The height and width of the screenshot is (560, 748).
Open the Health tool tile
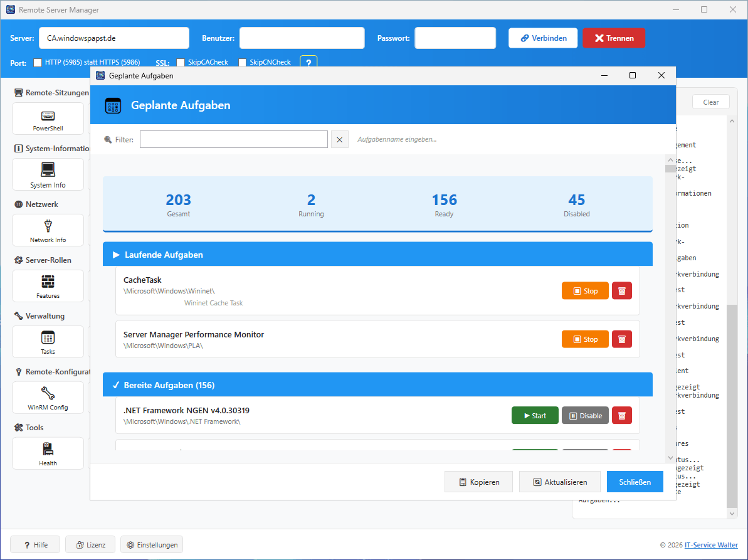tap(48, 453)
